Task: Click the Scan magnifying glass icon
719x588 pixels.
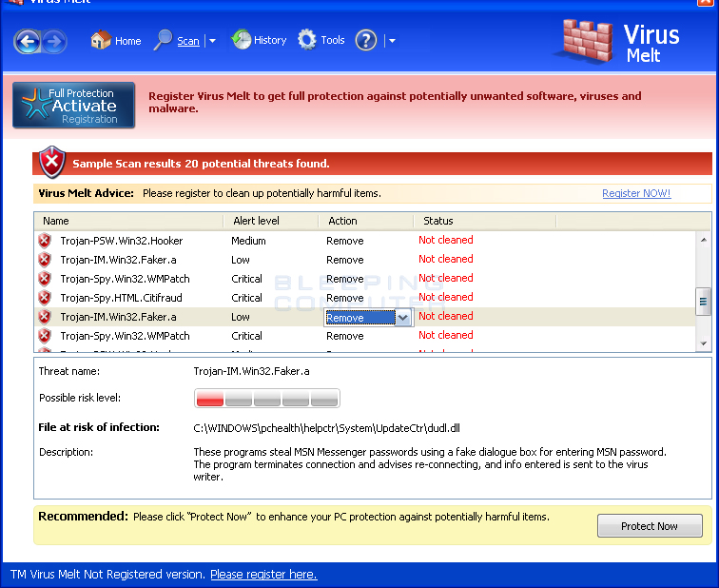Action: (x=164, y=40)
